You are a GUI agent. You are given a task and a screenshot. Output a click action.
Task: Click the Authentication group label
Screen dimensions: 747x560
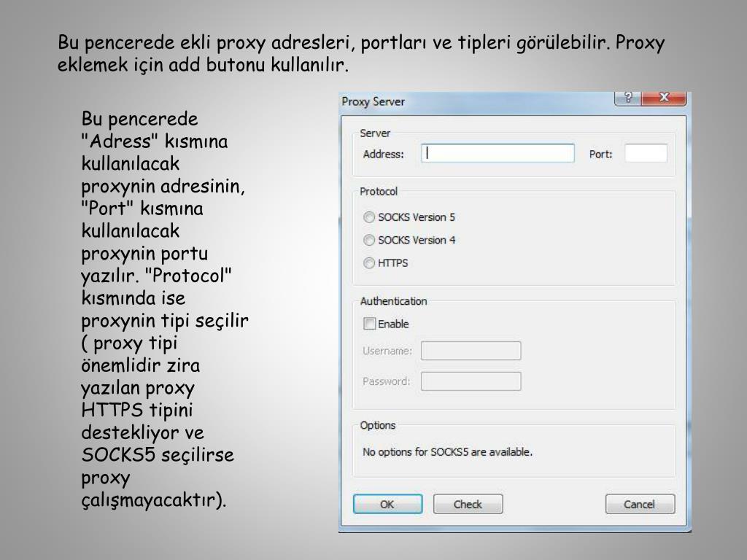393,301
